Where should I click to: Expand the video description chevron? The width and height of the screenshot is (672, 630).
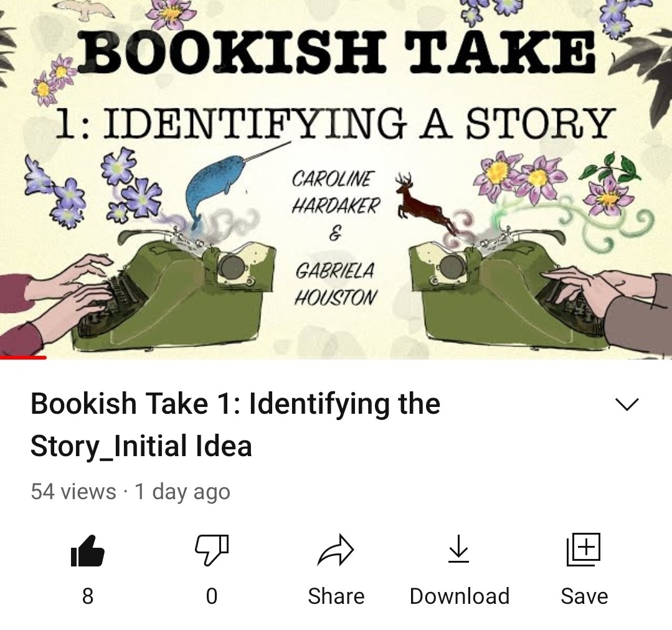coord(627,404)
